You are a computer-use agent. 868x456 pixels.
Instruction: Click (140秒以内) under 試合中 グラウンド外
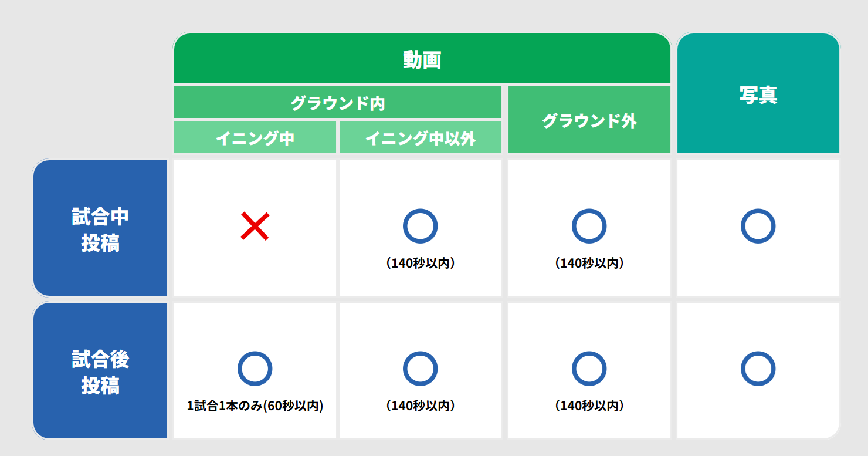tap(589, 264)
